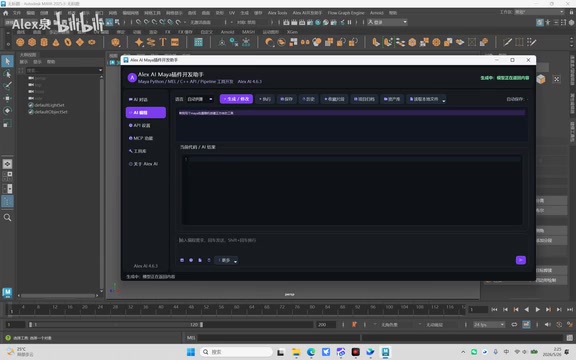Open the sign-in account dropdown
Image resolution: width=576 pixels, height=360 pixels.
click(387, 22)
